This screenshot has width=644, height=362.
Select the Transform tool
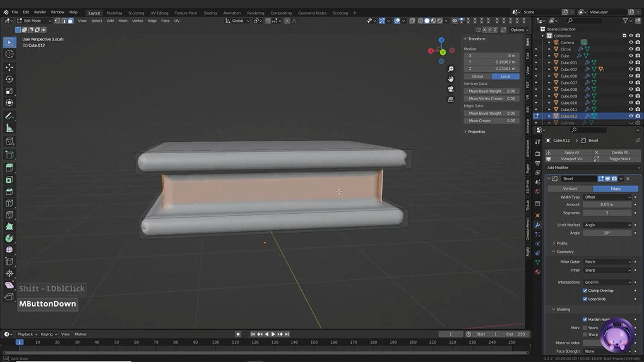pyautogui.click(x=9, y=103)
